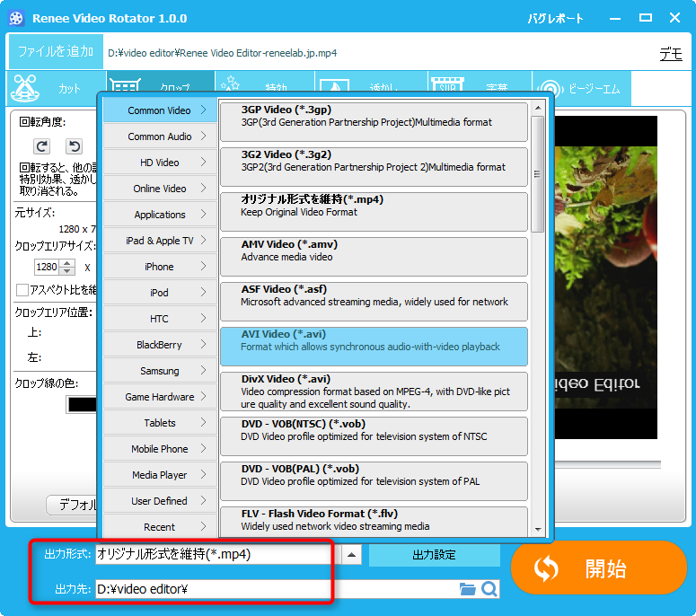
Task: Select the HTC category
Action: (x=160, y=319)
